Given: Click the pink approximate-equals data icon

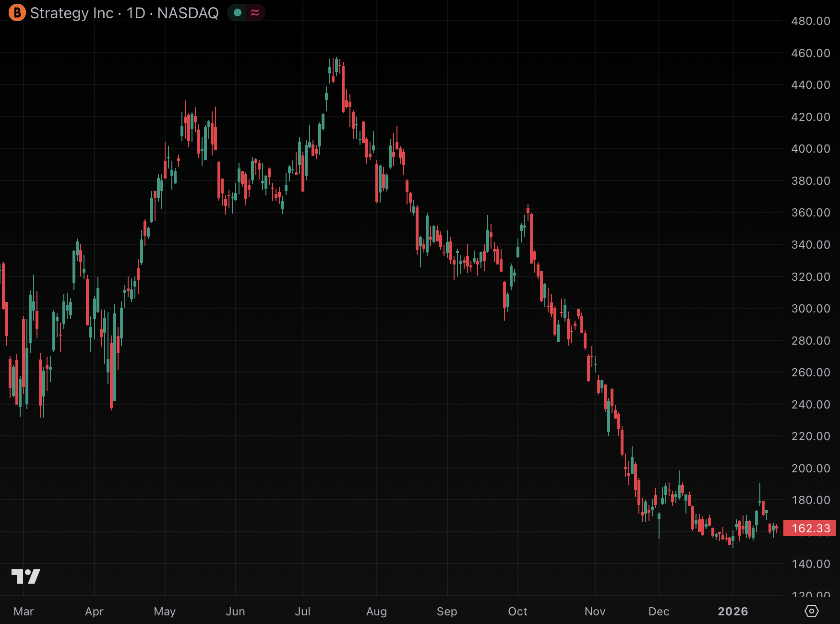Looking at the screenshot, I should [x=255, y=13].
